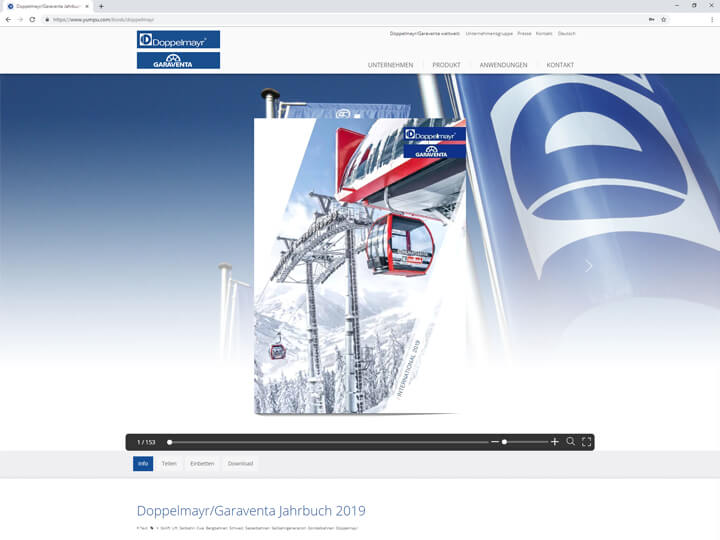Open Doppelmayr/Garaventa weltweit link
The width and height of the screenshot is (720, 540).
point(425,34)
